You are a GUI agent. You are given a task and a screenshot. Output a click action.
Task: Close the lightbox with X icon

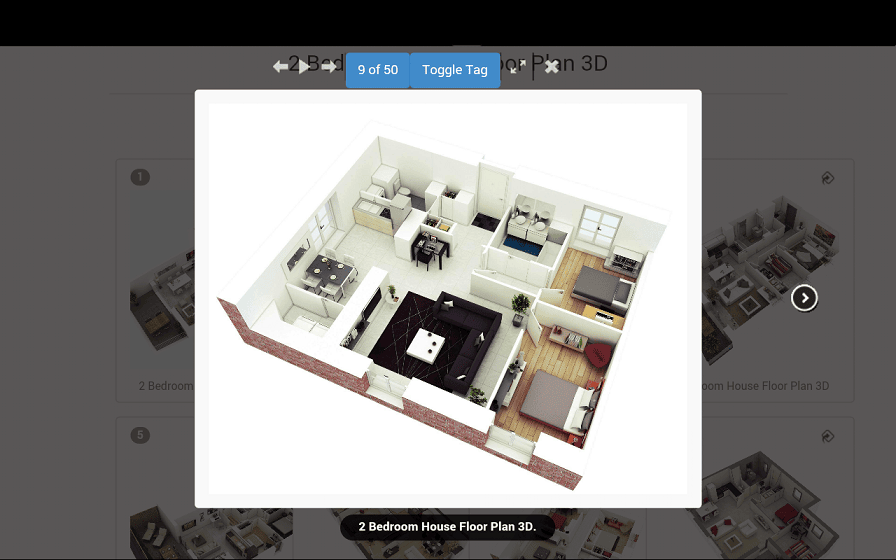click(x=551, y=67)
